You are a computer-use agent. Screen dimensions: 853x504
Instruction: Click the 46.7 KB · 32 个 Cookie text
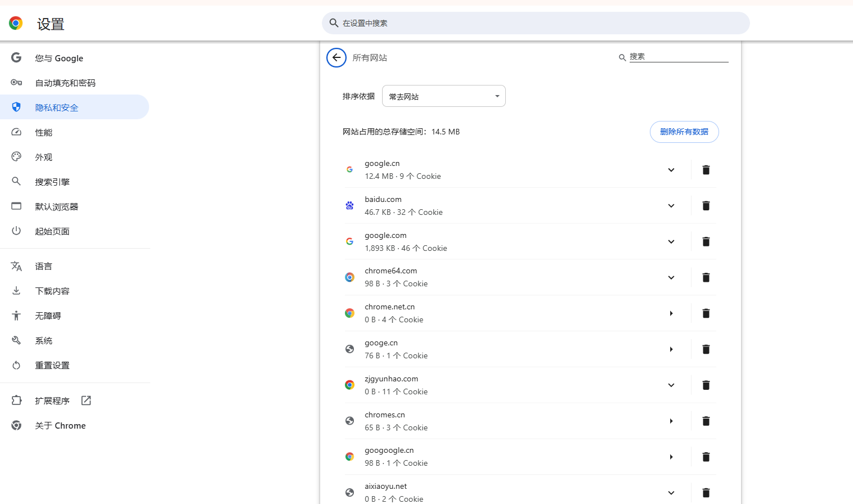tap(403, 212)
